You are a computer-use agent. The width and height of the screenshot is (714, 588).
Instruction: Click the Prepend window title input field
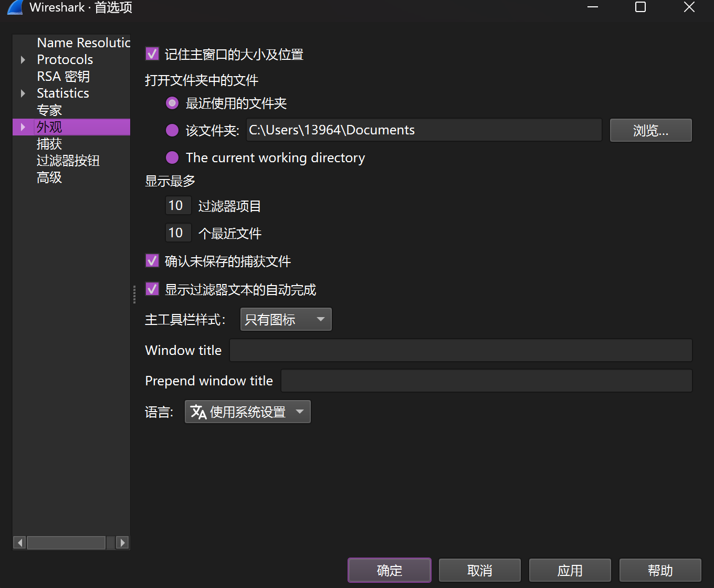click(487, 381)
